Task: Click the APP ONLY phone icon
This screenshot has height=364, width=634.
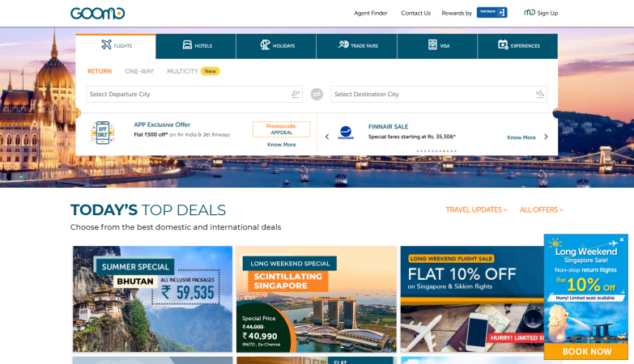Action: click(103, 133)
